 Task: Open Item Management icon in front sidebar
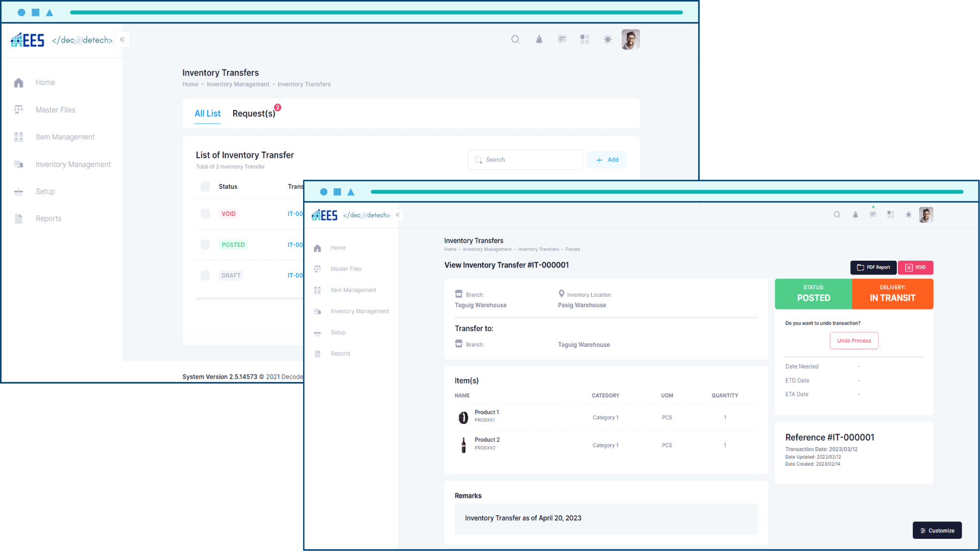(317, 290)
